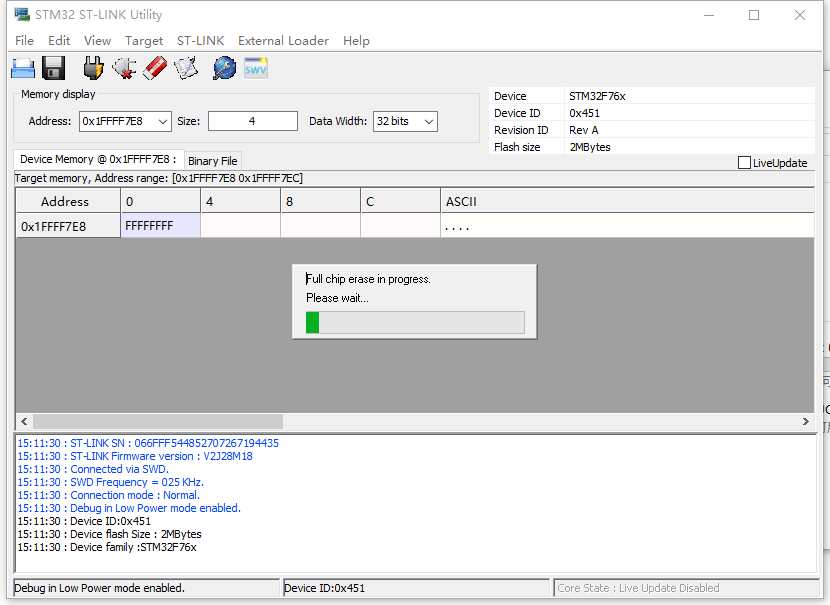The height and width of the screenshot is (605, 830).
Task: Click the Address column header
Action: (68, 201)
